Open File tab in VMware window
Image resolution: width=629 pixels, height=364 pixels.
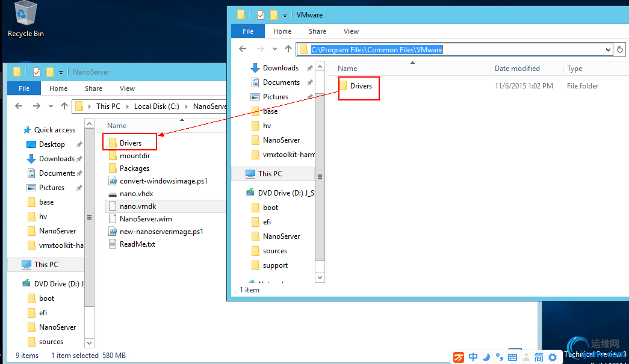point(248,31)
